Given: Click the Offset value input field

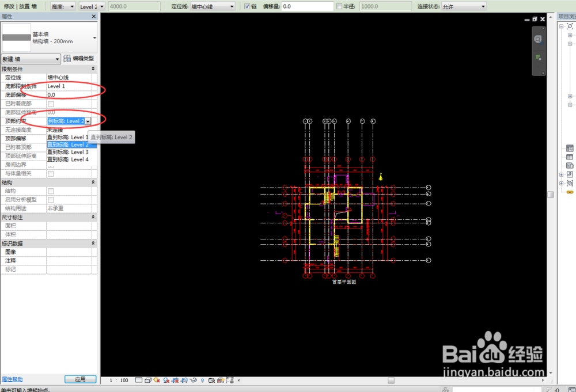Looking at the screenshot, I should pos(308,6).
